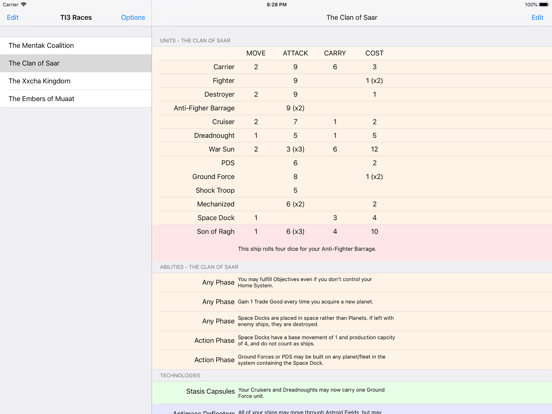The image size is (552, 414).
Task: Click the ATTACK column header
Action: click(x=295, y=53)
